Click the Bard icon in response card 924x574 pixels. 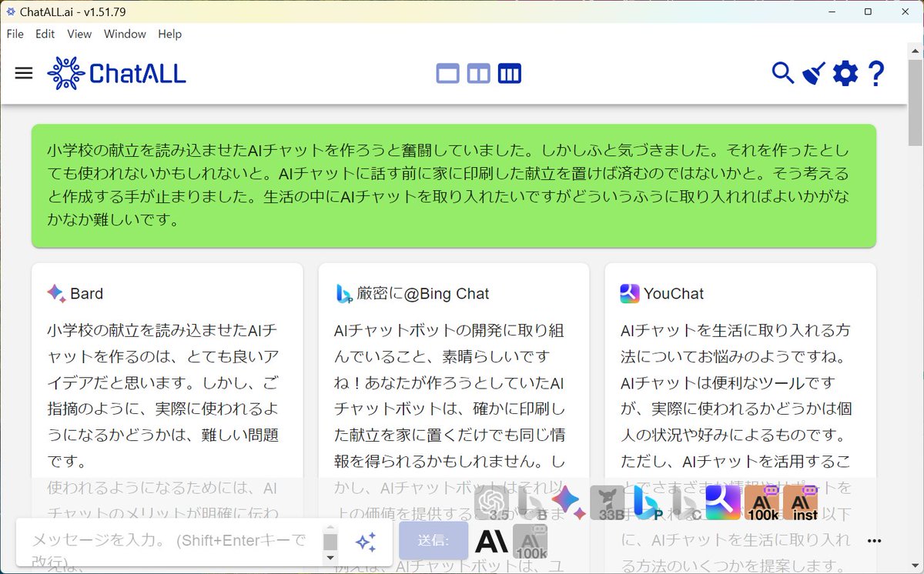click(56, 293)
